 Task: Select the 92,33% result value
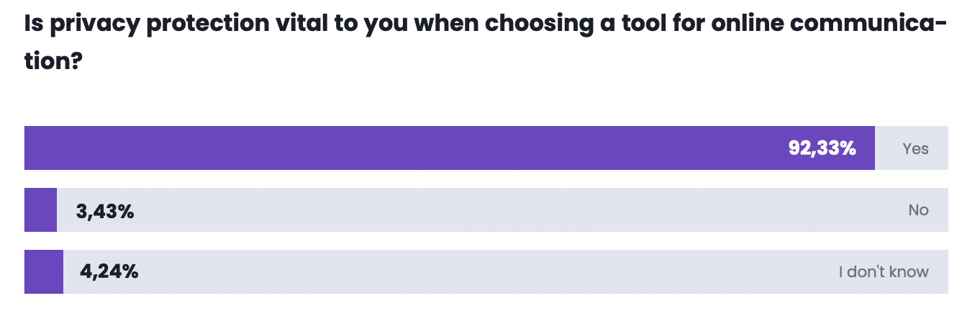pyautogui.click(x=822, y=149)
